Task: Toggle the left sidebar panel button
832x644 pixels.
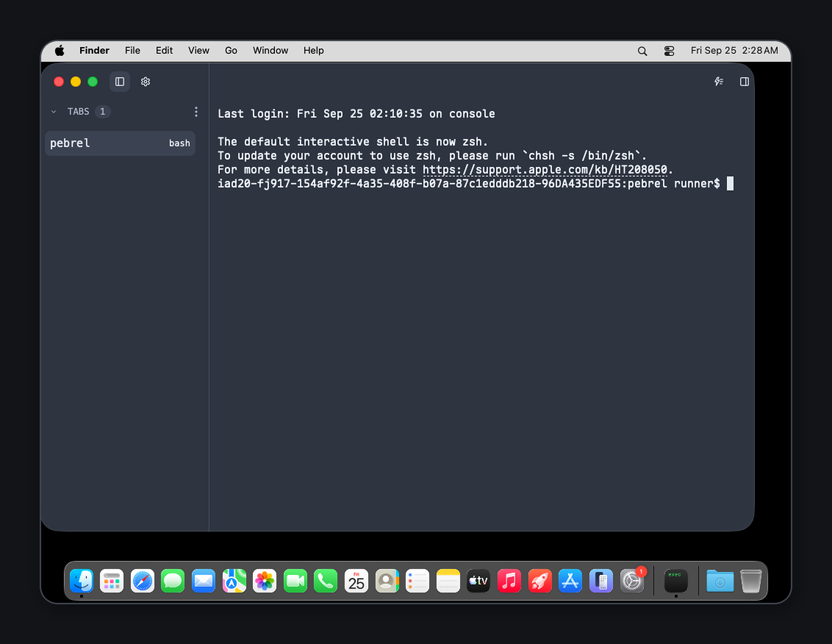Action: [120, 82]
